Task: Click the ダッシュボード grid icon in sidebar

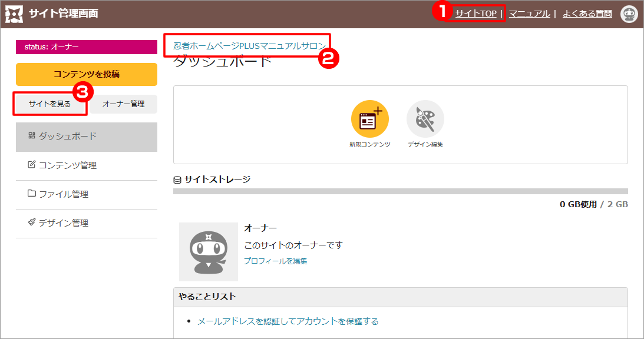Action: pos(32,136)
